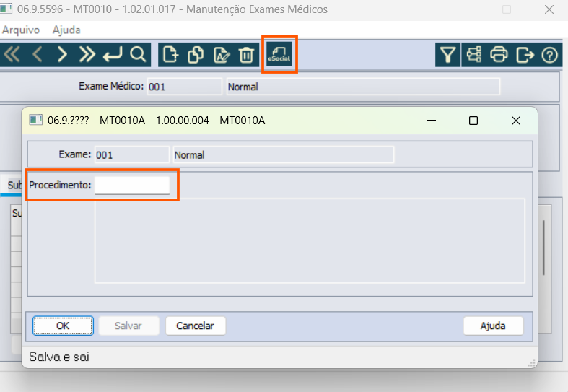Click the Exame description field Normal in dialog
This screenshot has height=392, width=568.
283,155
